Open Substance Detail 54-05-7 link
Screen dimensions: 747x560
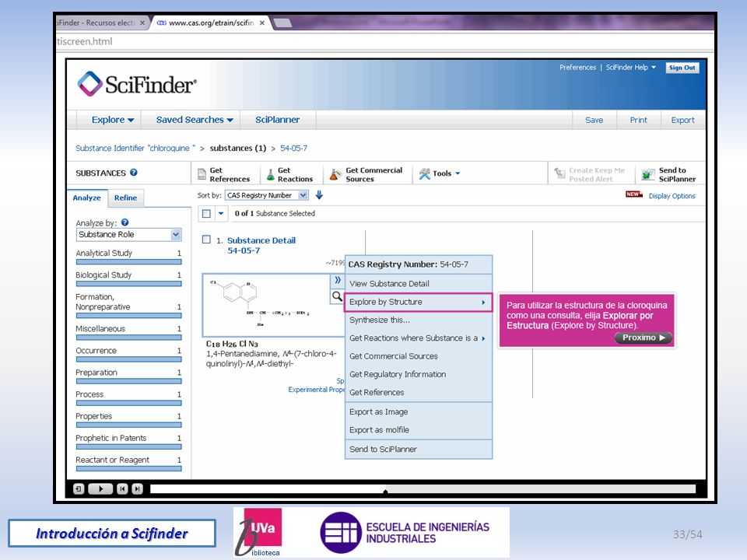261,245
